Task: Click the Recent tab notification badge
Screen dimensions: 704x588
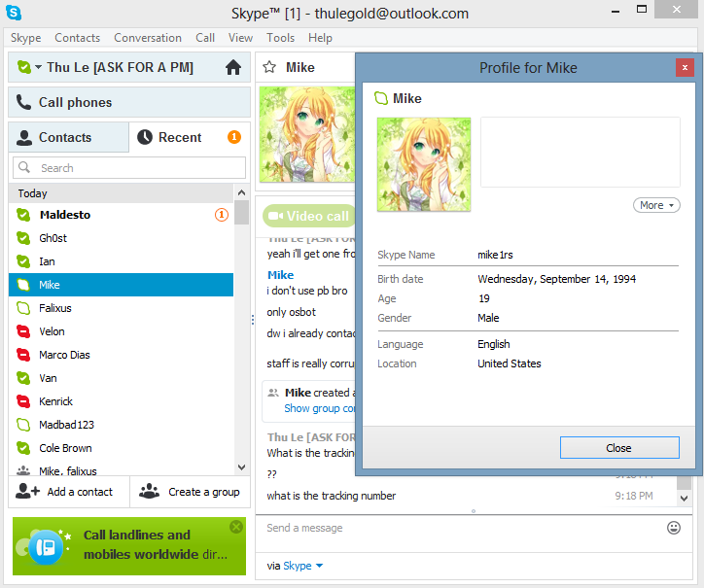Action: click(x=234, y=137)
